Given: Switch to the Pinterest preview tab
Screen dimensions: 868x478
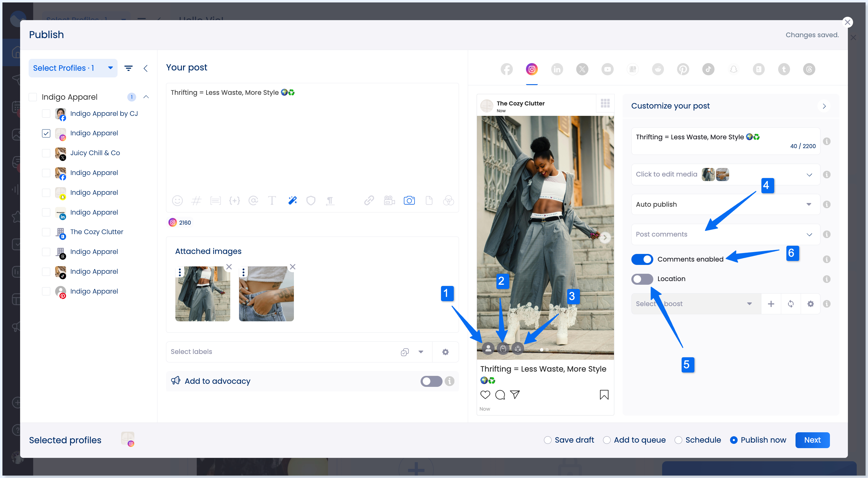Looking at the screenshot, I should click(683, 70).
